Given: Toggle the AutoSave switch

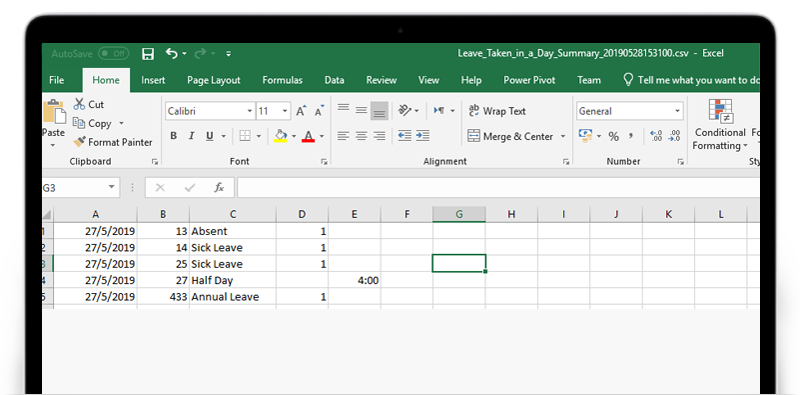Looking at the screenshot, I should (113, 54).
